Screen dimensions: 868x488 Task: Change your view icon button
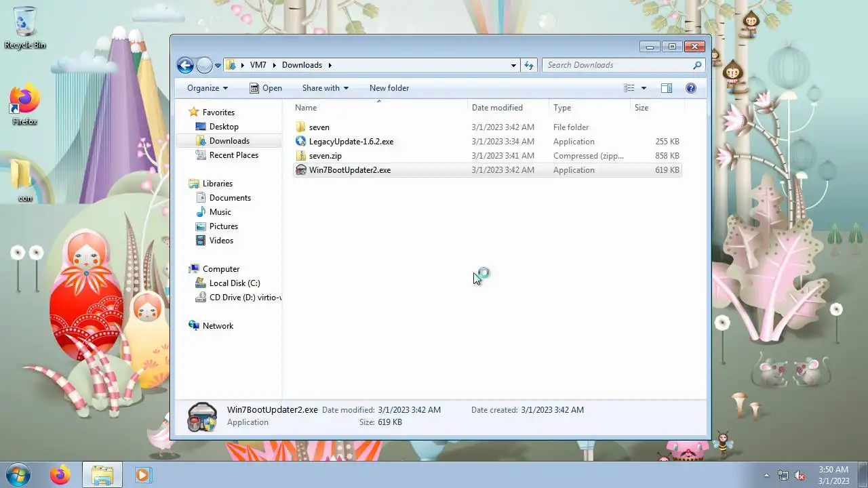click(x=629, y=88)
